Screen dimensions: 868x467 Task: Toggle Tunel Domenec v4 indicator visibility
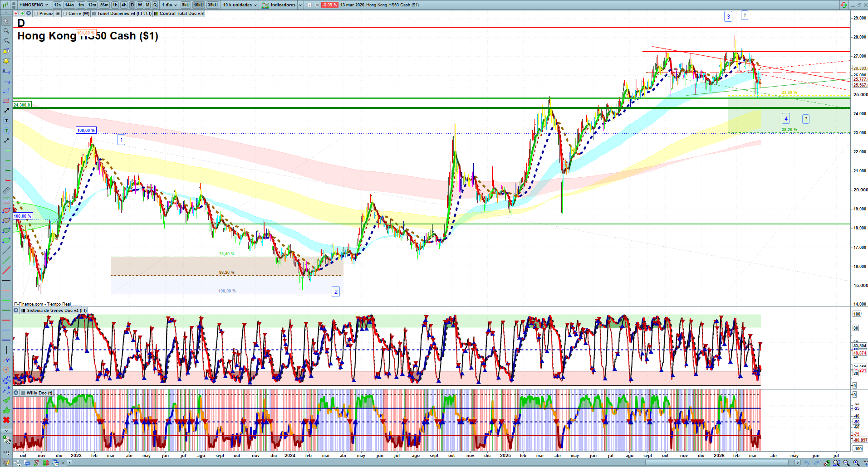pyautogui.click(x=94, y=14)
